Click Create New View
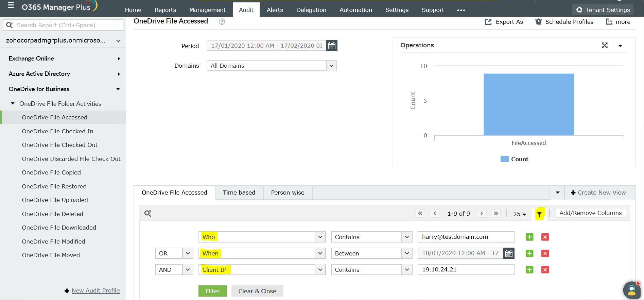 (x=598, y=193)
